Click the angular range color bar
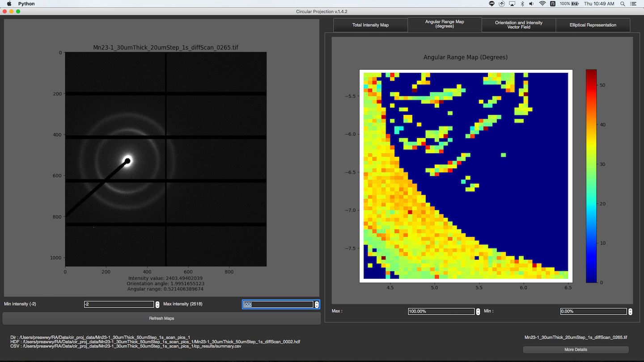This screenshot has height=362, width=644. click(591, 176)
